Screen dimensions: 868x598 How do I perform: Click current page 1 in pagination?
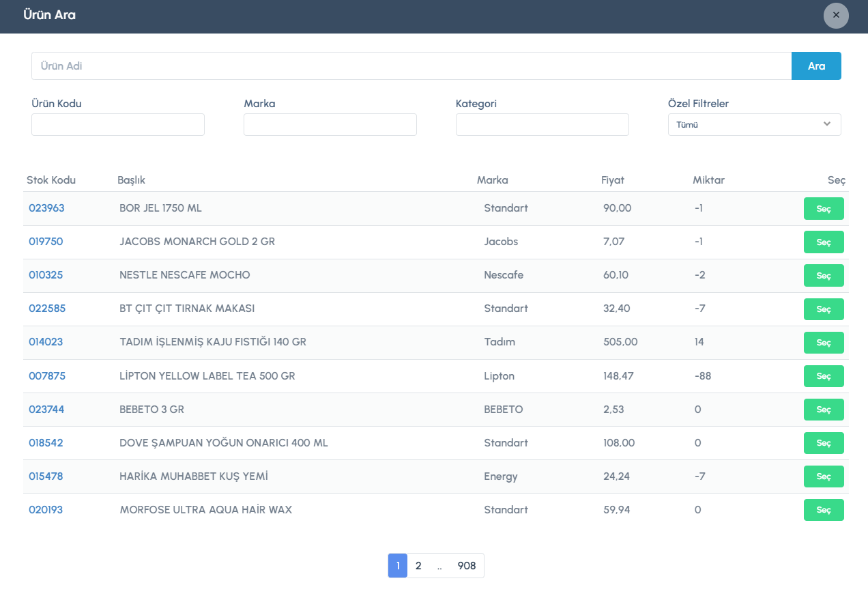click(398, 566)
